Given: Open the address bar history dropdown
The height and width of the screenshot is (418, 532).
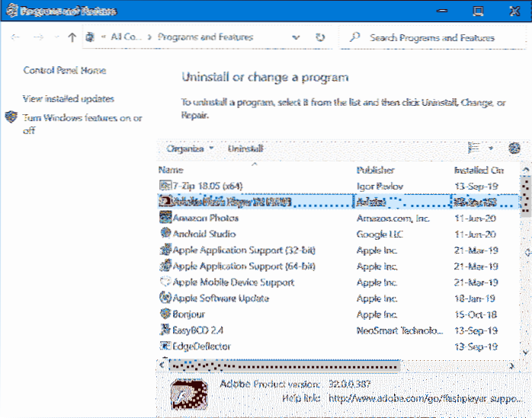Looking at the screenshot, I should click(x=297, y=37).
